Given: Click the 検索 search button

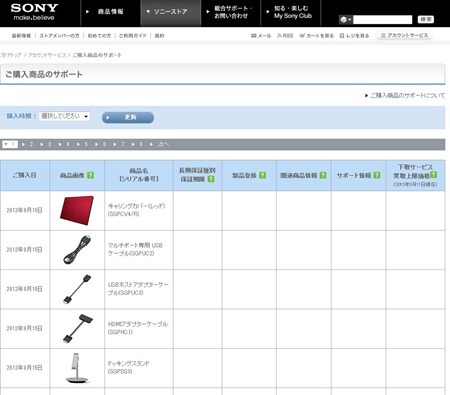Looking at the screenshot, I should 426,20.
